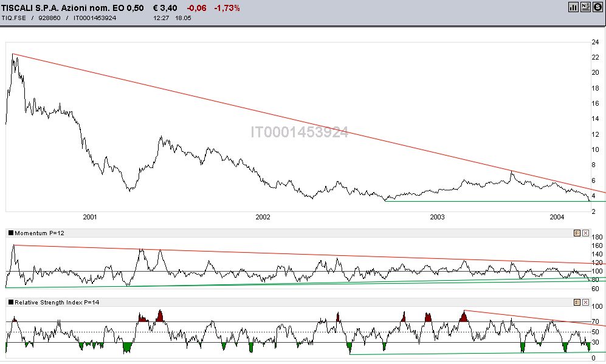Viewport: 606px width, 364px height.
Task: Click the price axis value 22
Action: pyautogui.click(x=596, y=57)
